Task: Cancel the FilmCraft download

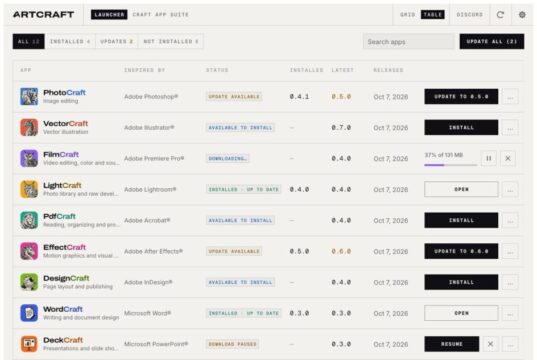Action: pos(508,158)
